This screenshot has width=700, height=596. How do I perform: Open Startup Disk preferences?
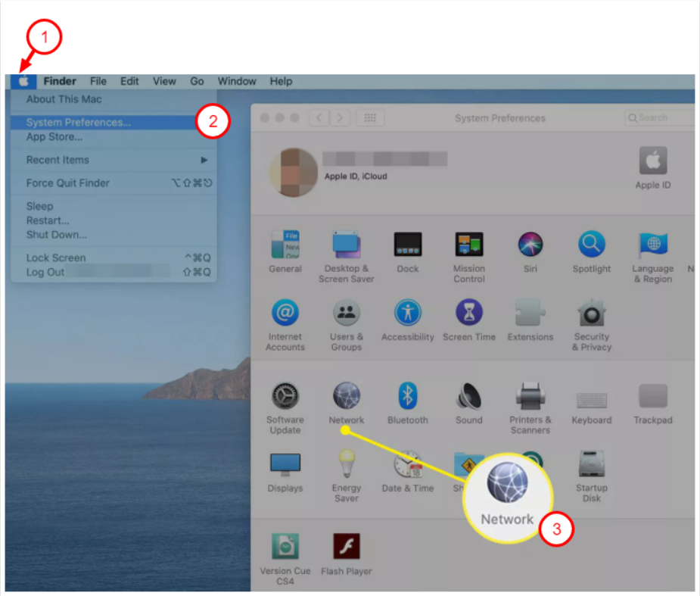click(592, 463)
